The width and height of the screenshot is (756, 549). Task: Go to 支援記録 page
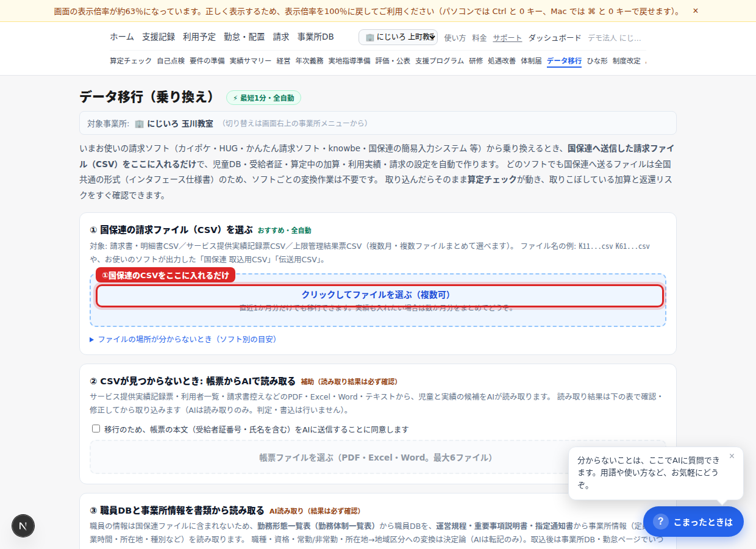(159, 37)
